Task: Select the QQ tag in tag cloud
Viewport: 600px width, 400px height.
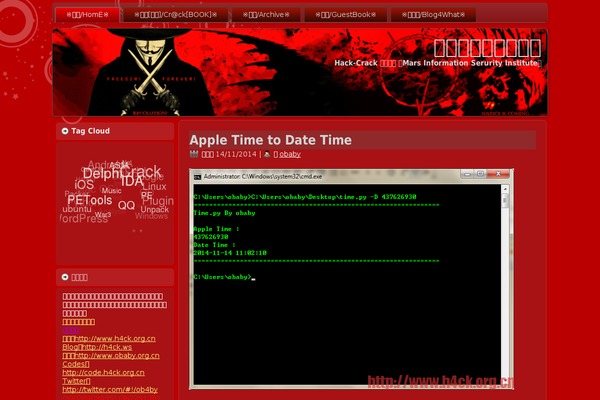Action: [126, 206]
